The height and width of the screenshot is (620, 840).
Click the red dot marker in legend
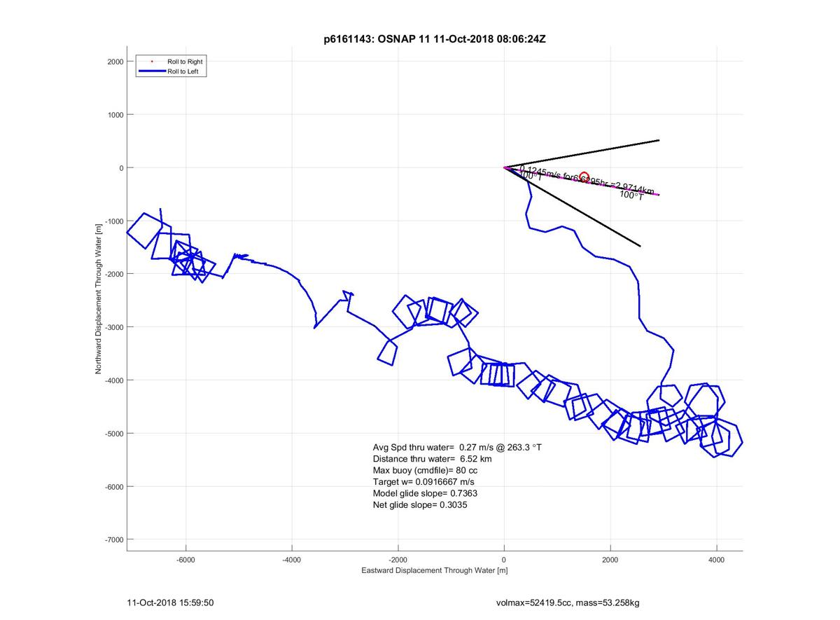152,62
